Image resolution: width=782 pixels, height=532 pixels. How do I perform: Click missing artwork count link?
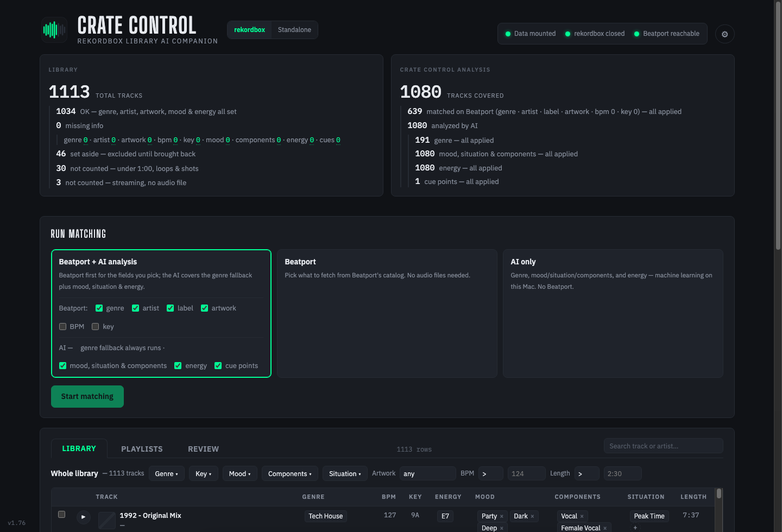point(150,140)
